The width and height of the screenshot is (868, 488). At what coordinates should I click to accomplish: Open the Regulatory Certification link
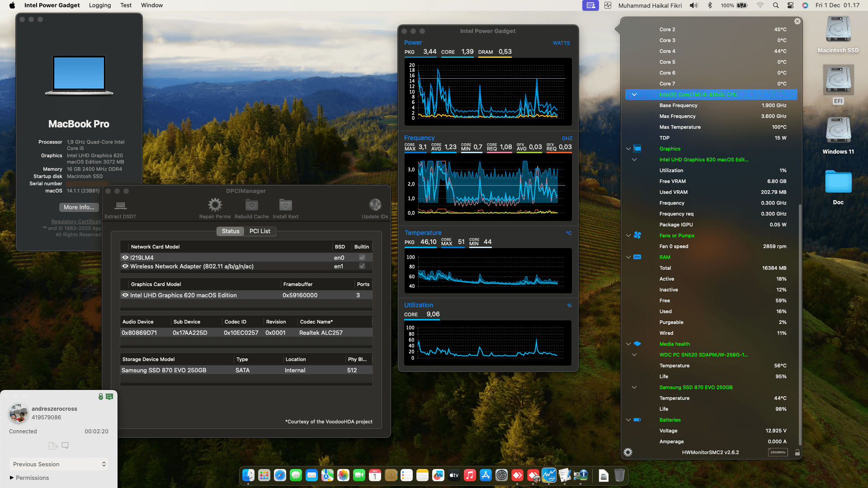[76, 221]
